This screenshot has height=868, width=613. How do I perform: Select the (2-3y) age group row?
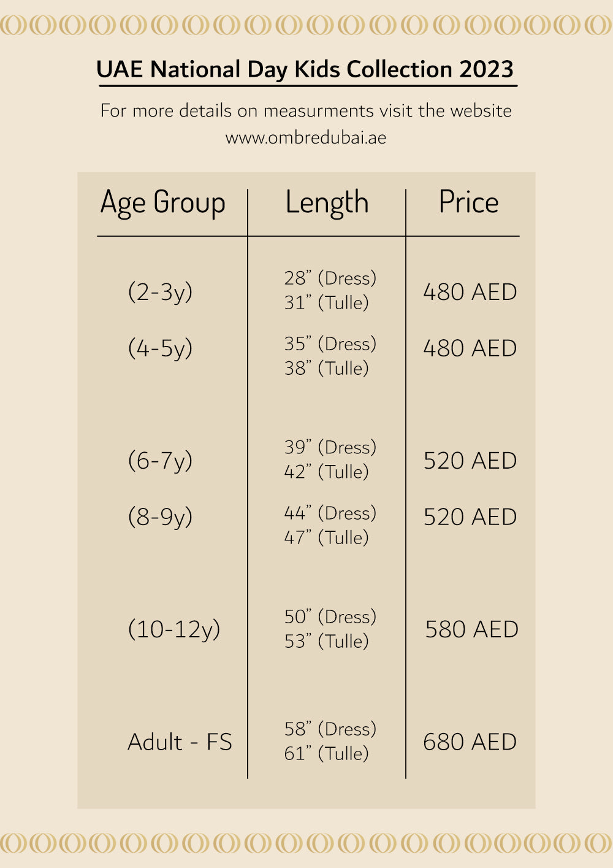pos(160,291)
